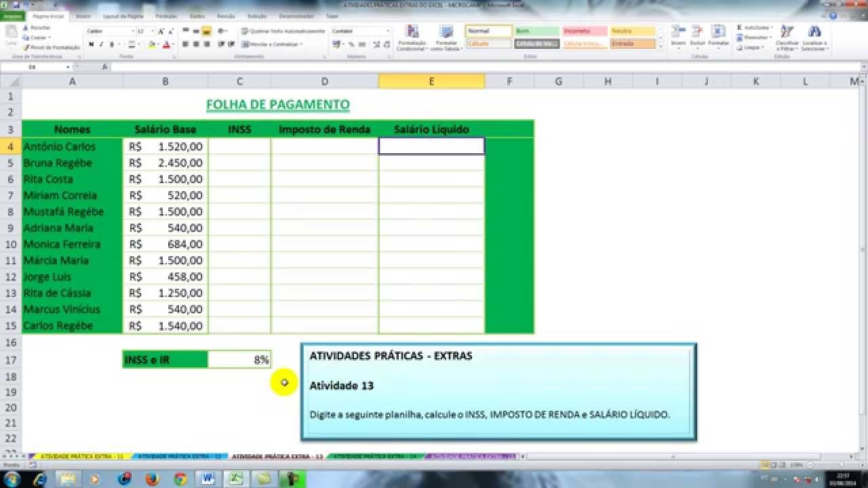Image resolution: width=868 pixels, height=488 pixels.
Task: Click the AutoSoma sigma icon
Action: [740, 28]
